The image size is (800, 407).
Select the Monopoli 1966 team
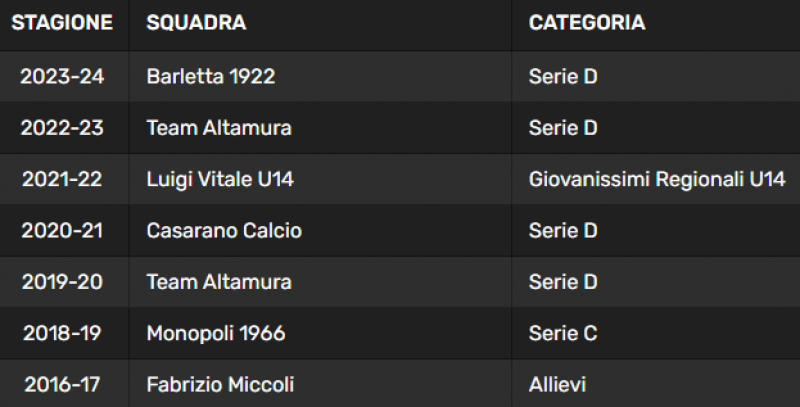[216, 334]
